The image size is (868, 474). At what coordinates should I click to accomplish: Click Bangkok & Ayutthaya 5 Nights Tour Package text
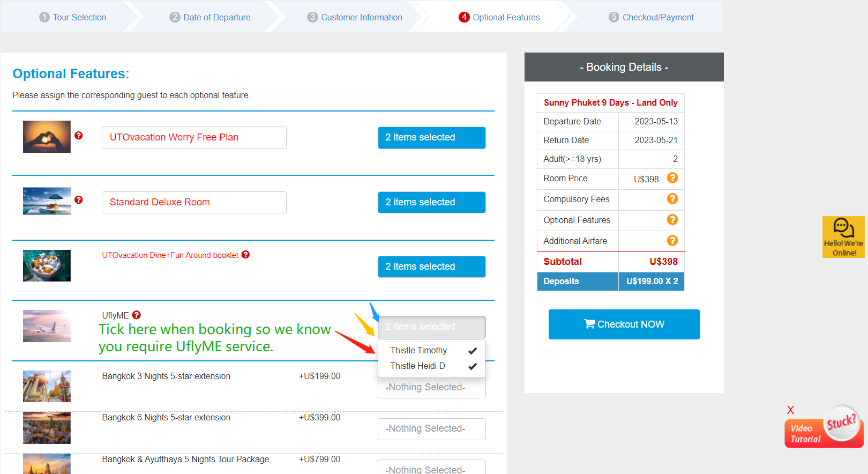click(x=185, y=460)
